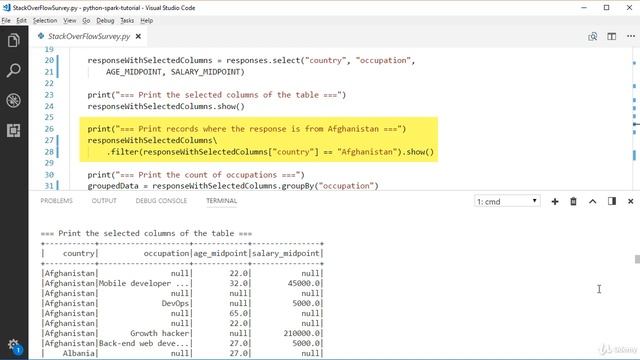Open the View menu
The width and height of the screenshot is (640, 360).
[69, 20]
